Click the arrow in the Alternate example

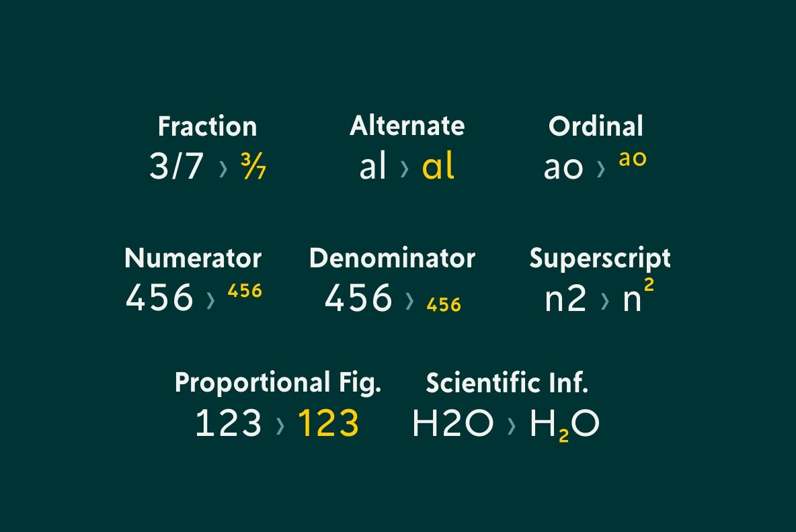[x=404, y=169]
